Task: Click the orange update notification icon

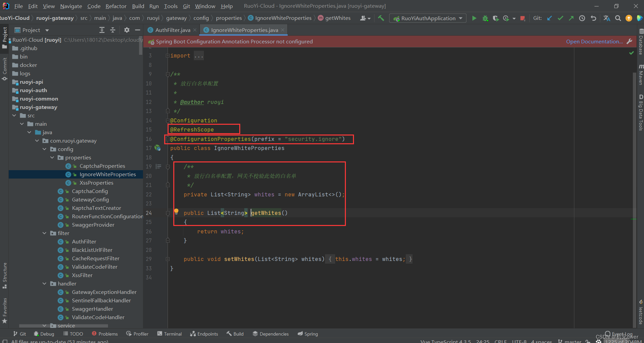Action: click(x=629, y=18)
